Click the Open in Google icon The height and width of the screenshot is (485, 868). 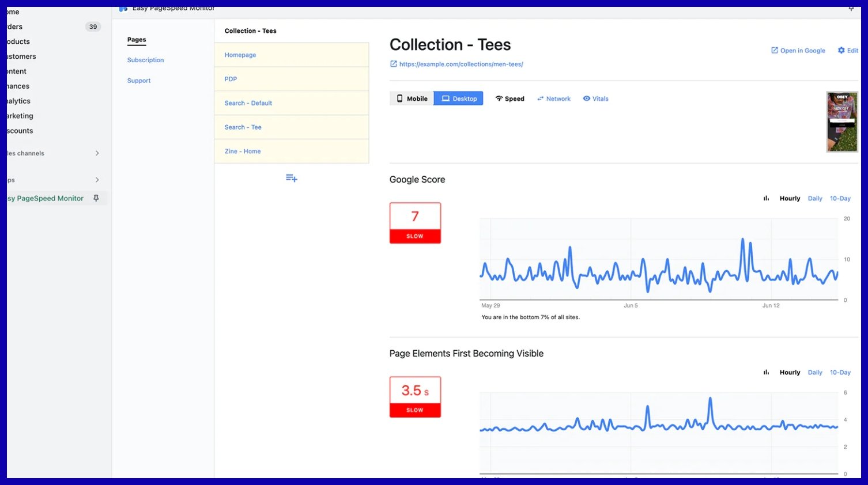pos(775,51)
